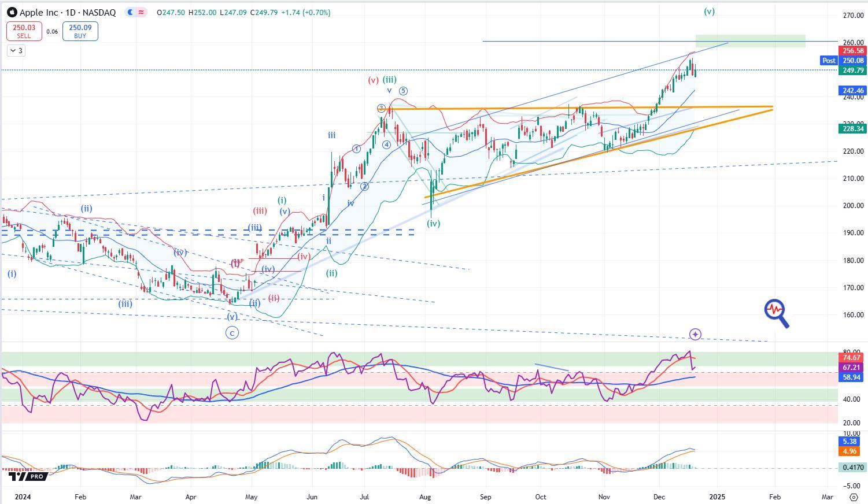Click the O247.50 open value
The image size is (868, 504).
[x=171, y=12]
